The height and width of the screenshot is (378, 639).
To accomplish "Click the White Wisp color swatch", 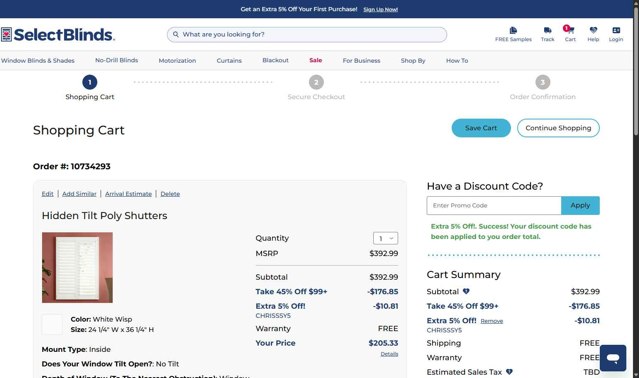I will (x=52, y=324).
